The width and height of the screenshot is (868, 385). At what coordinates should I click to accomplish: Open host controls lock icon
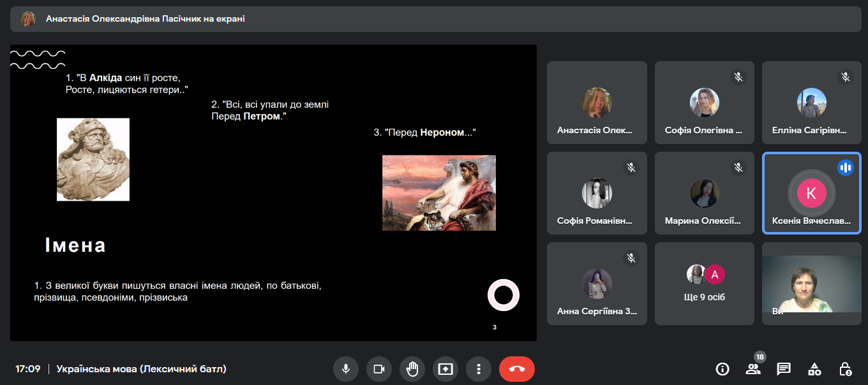[x=845, y=368]
